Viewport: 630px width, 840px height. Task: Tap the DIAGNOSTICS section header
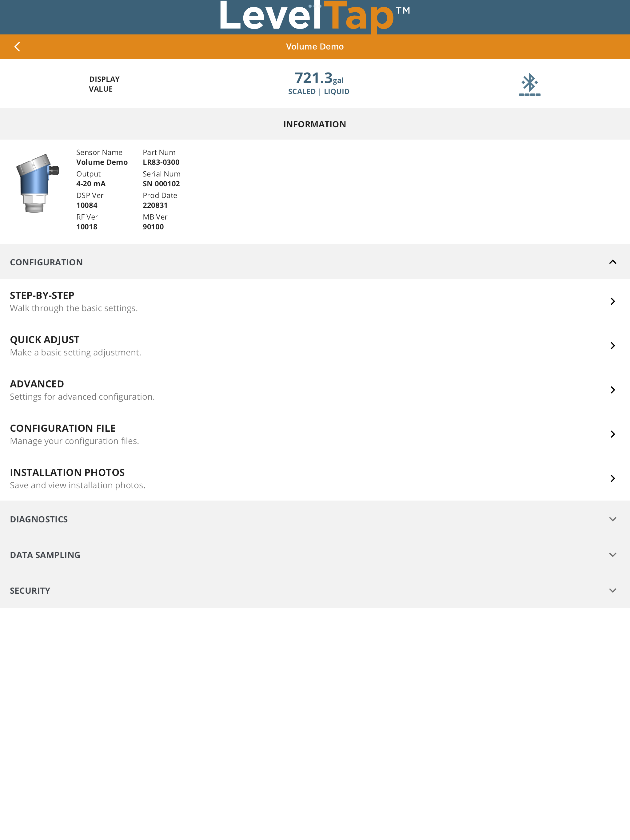point(315,519)
